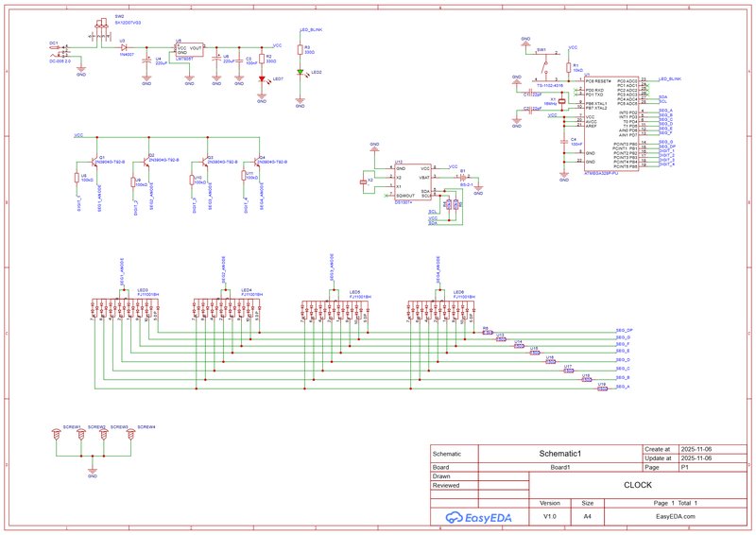The height and width of the screenshot is (535, 756).
Task: Click capacitor U6 220uF symbol
Action: coord(217,60)
